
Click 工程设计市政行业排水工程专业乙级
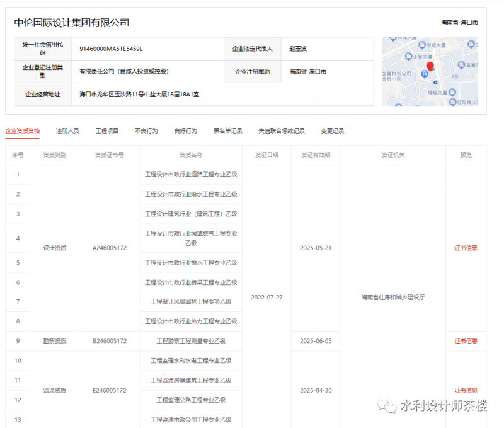[x=191, y=263]
